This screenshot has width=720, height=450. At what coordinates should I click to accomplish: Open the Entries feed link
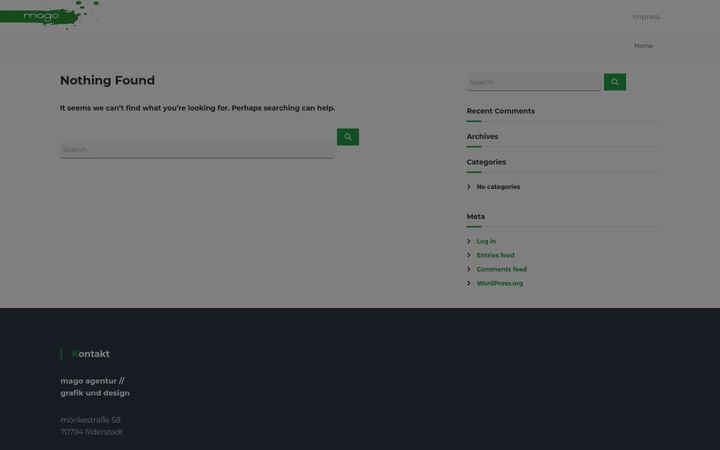(495, 255)
